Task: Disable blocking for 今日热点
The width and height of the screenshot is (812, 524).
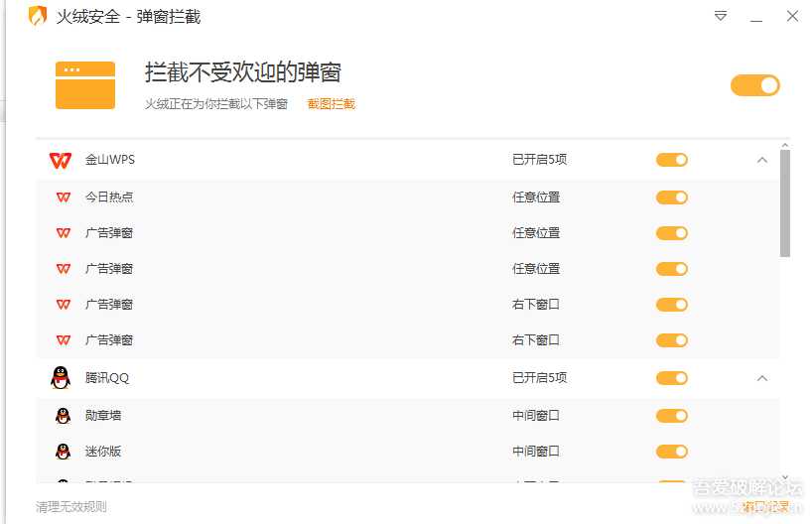Action: [672, 197]
